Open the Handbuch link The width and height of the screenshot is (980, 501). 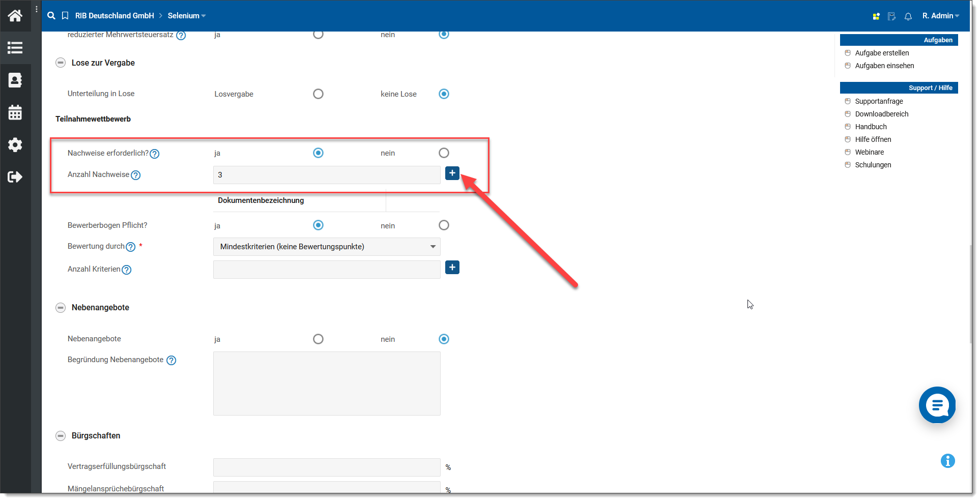coord(871,127)
